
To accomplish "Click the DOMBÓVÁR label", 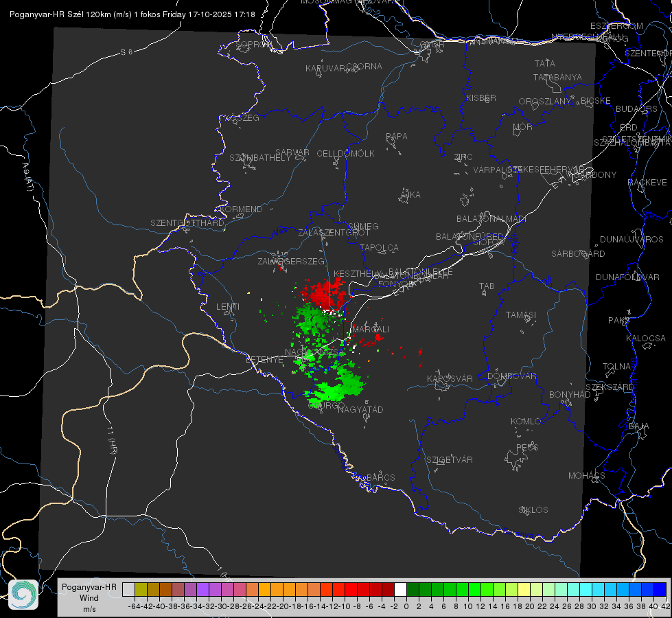I will [511, 376].
